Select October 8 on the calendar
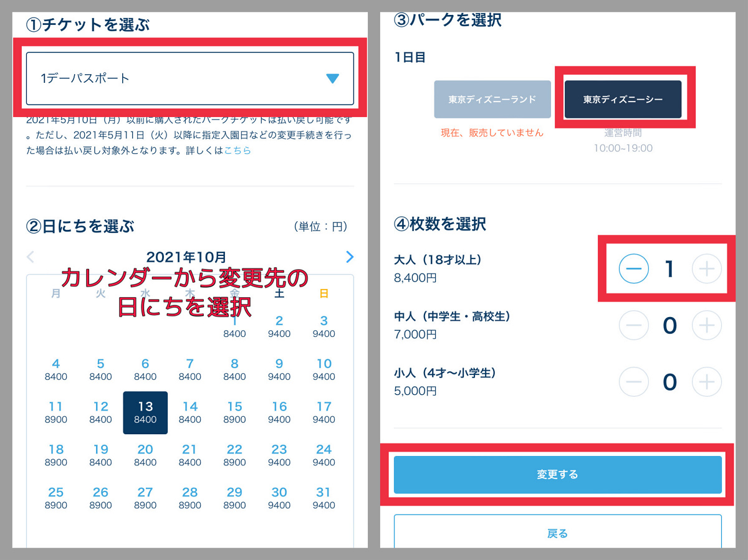 (x=234, y=369)
